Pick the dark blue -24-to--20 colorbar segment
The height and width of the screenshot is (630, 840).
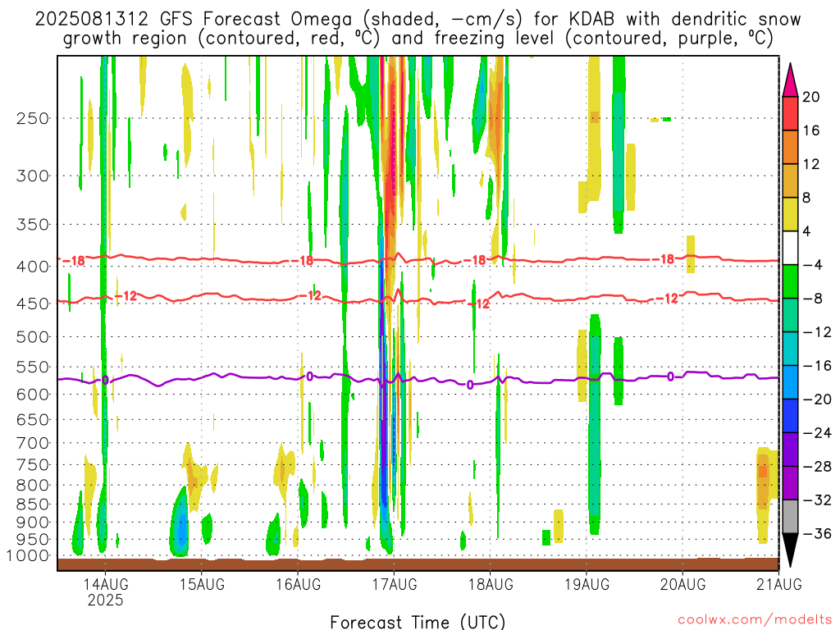790,416
